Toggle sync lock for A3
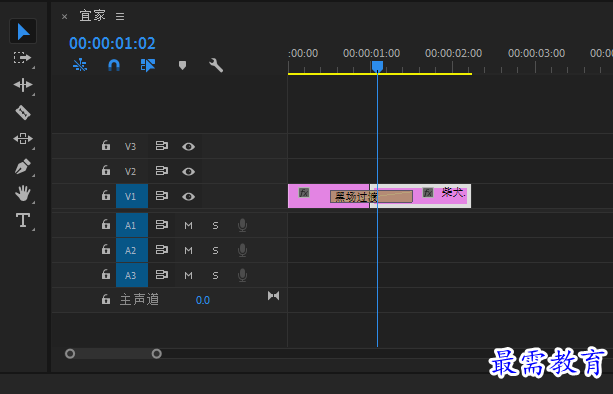Viewport: 613px width, 394px height. click(161, 275)
